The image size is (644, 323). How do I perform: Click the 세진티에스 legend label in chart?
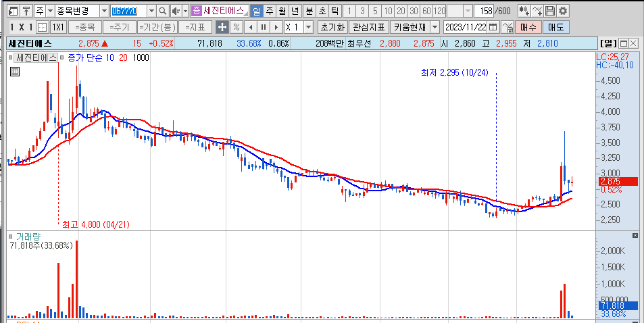(36, 58)
